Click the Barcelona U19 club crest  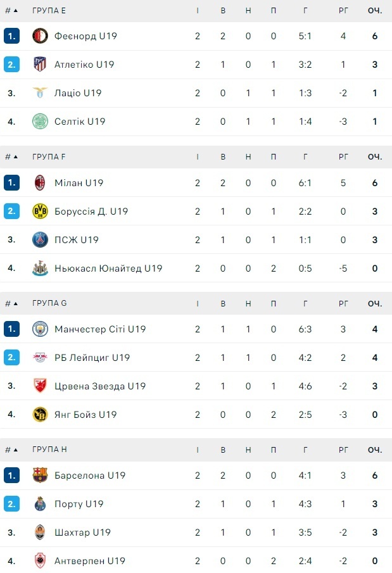(x=41, y=475)
